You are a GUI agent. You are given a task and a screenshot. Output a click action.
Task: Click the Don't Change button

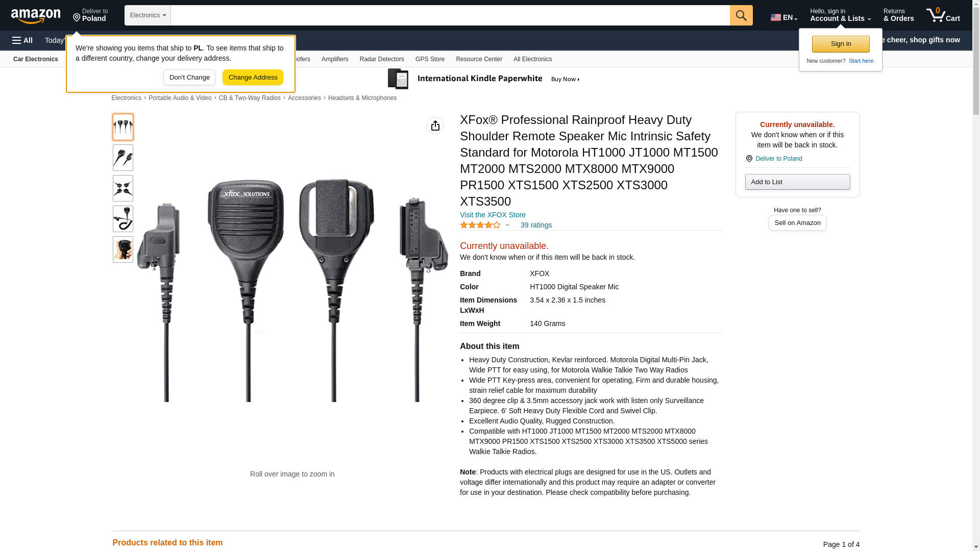189,78
